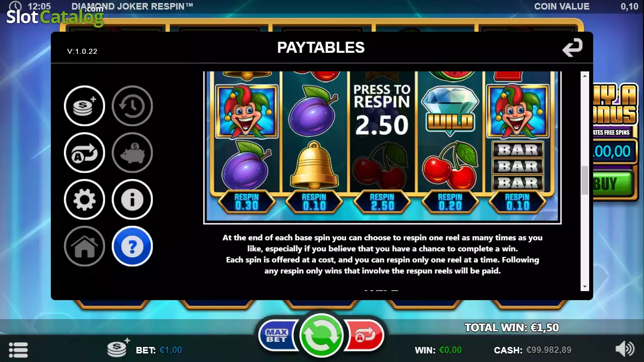Go to the home icon
Screen dimensions: 644x362
click(85, 246)
